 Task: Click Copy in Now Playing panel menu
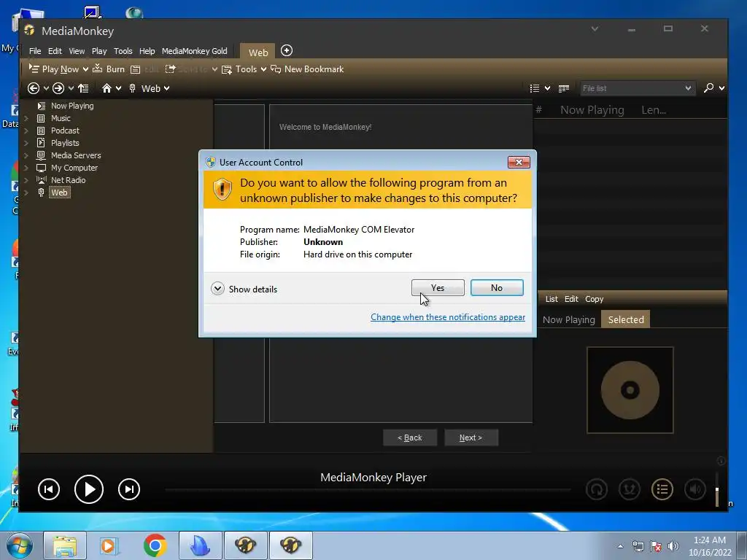coord(594,299)
